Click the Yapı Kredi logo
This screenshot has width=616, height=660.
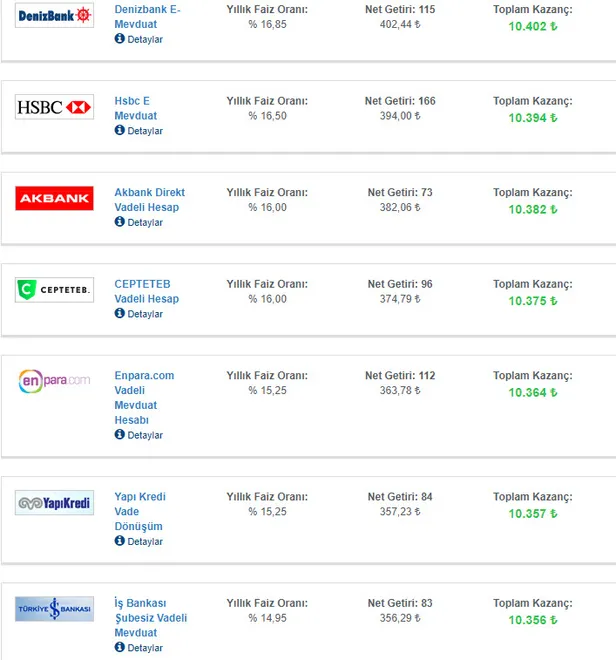pyautogui.click(x=54, y=503)
